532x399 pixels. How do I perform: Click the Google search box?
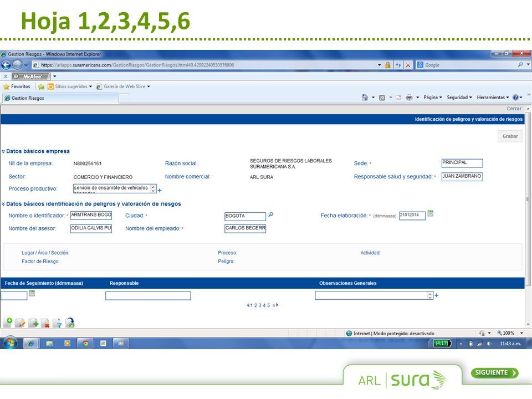point(470,65)
